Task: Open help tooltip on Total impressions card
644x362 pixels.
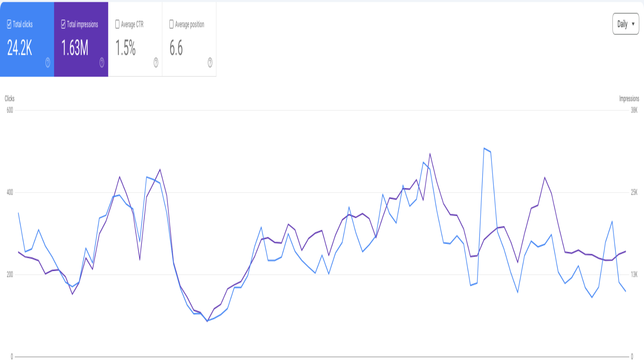Action: 102,62
